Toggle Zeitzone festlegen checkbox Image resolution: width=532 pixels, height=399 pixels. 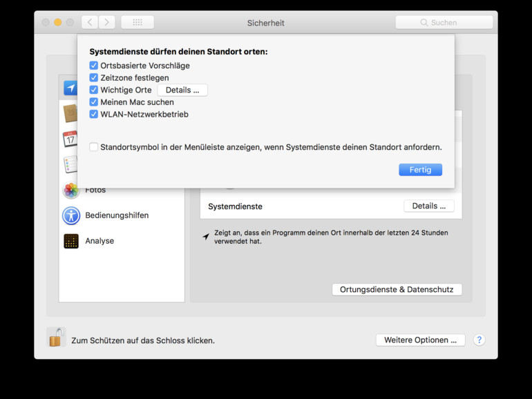click(94, 77)
